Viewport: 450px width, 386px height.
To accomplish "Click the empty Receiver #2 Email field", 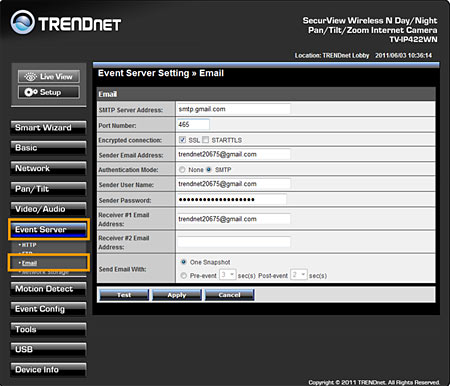I will [x=234, y=242].
